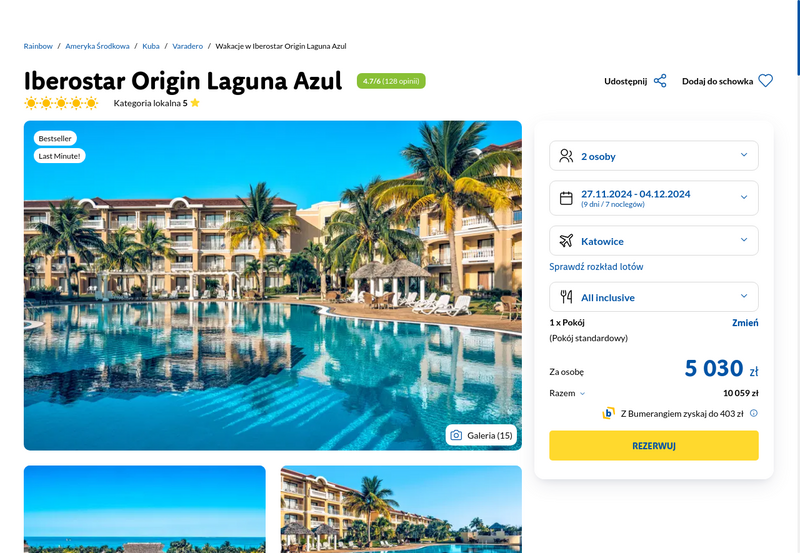Screen dimensions: 800x553
Task: Click the Bumerang info circle icon
Action: tap(754, 413)
